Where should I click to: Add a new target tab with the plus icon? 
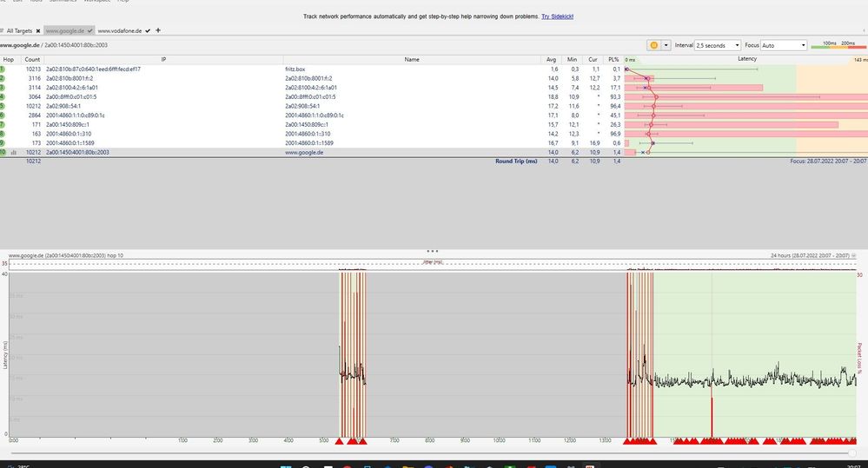[158, 30]
